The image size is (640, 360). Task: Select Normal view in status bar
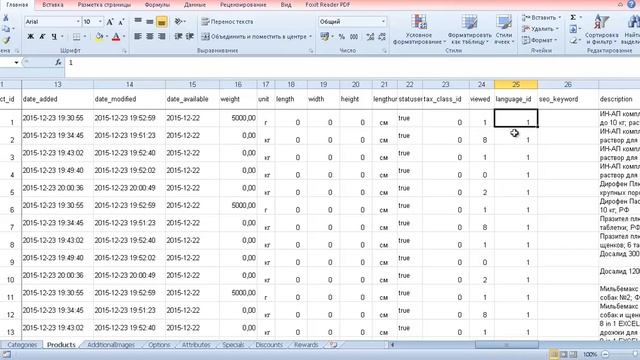(x=554, y=354)
